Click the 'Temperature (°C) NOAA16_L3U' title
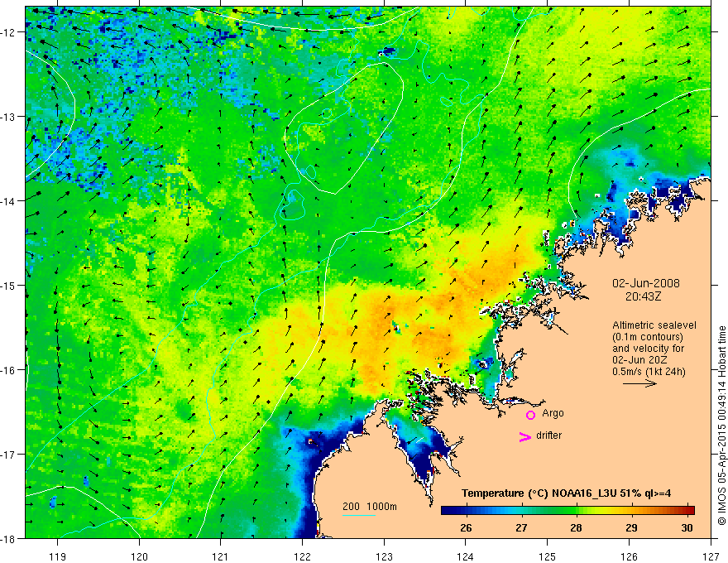Screen dimensions: 728x563 [539, 493]
